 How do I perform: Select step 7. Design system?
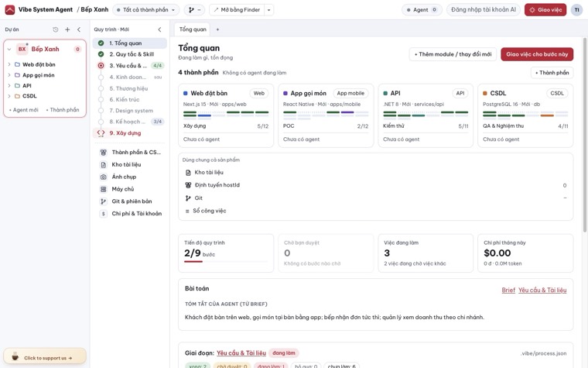pos(130,110)
